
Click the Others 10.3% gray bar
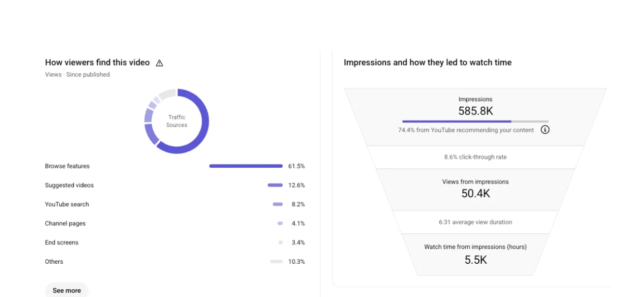[x=276, y=262]
